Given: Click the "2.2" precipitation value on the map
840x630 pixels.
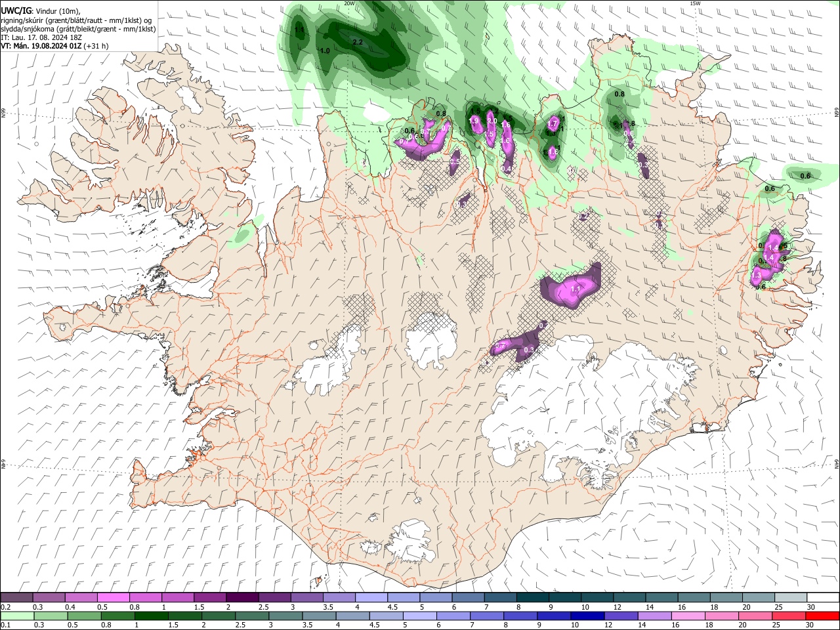Looking at the screenshot, I should 358,42.
